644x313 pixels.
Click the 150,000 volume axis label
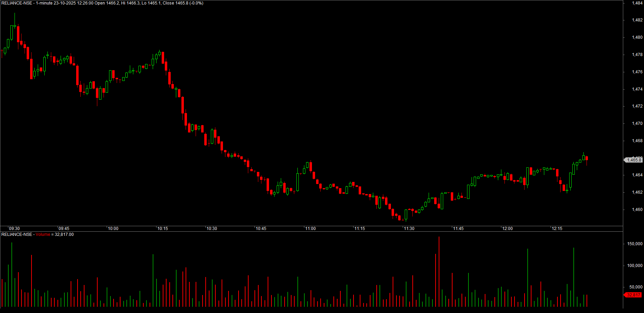pos(635,244)
